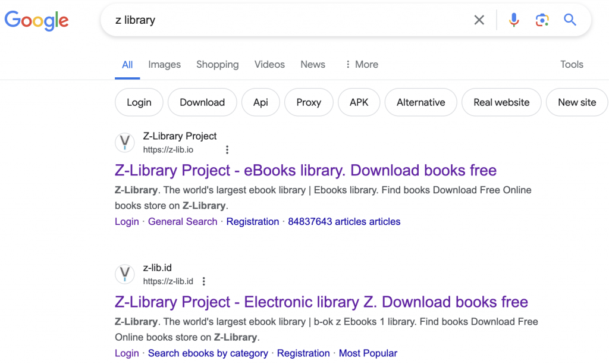Screen dimensions: 609x364
Task: Click the https://z-lib.id URL text
Action: tap(168, 282)
